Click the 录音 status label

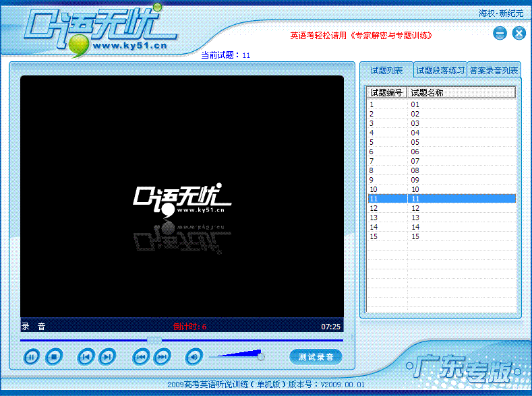click(x=33, y=327)
